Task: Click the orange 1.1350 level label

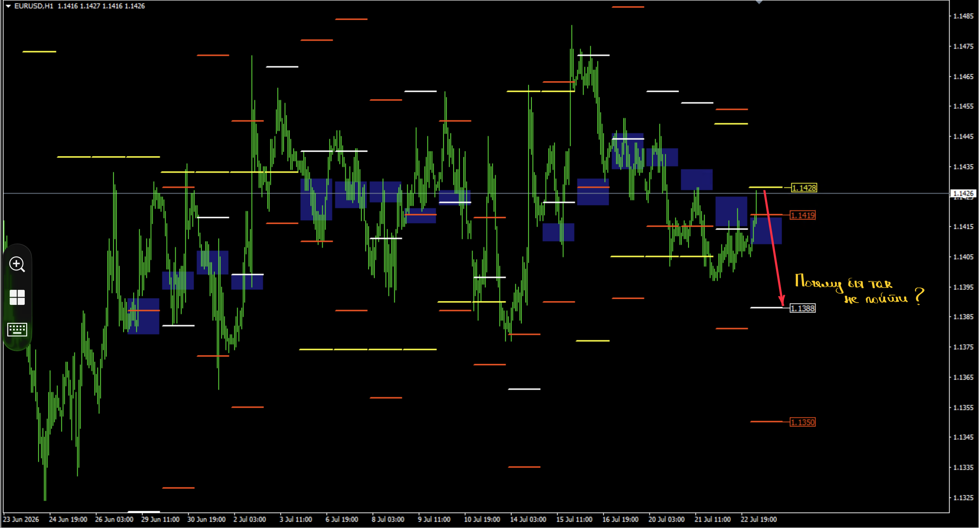Action: (803, 422)
